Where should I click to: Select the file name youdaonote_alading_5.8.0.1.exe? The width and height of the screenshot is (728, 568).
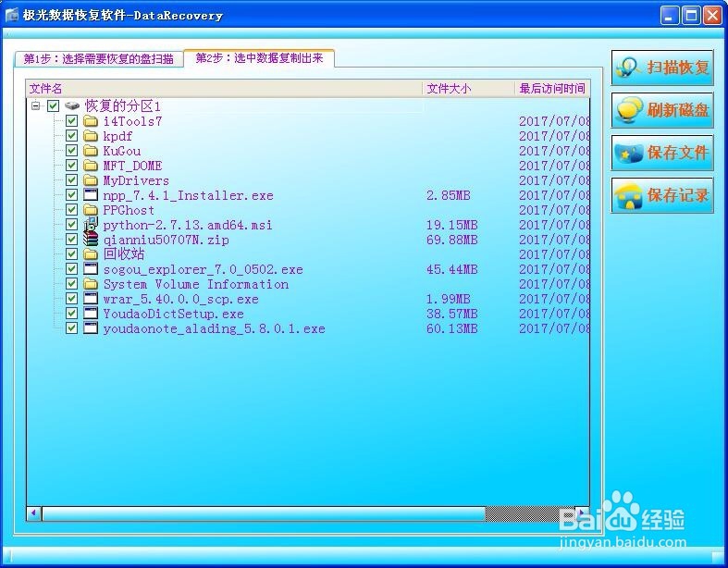(214, 328)
